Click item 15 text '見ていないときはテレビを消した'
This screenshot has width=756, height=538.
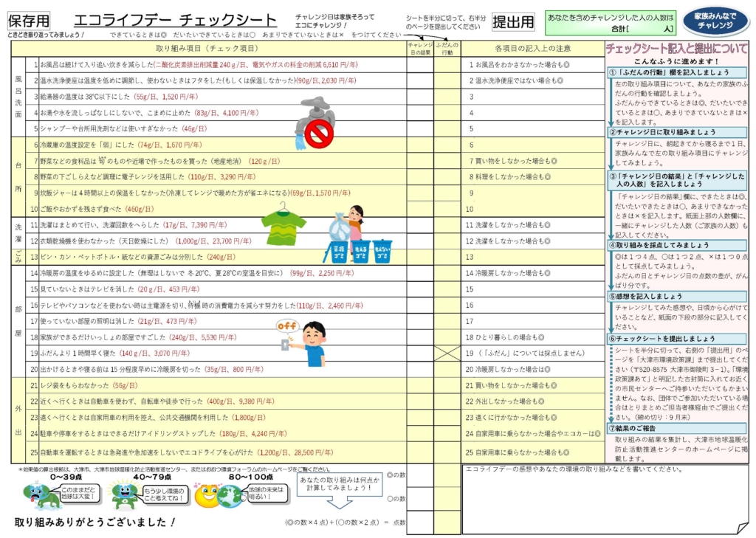(x=87, y=289)
